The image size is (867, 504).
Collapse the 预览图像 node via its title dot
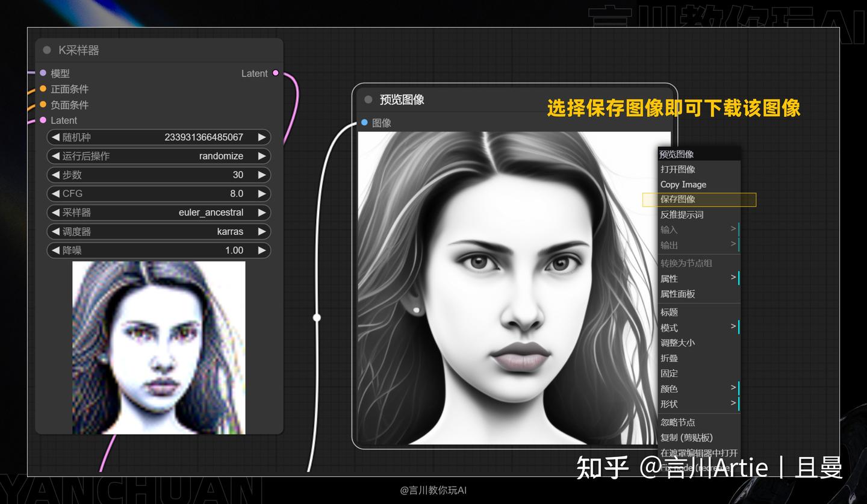coord(368,99)
